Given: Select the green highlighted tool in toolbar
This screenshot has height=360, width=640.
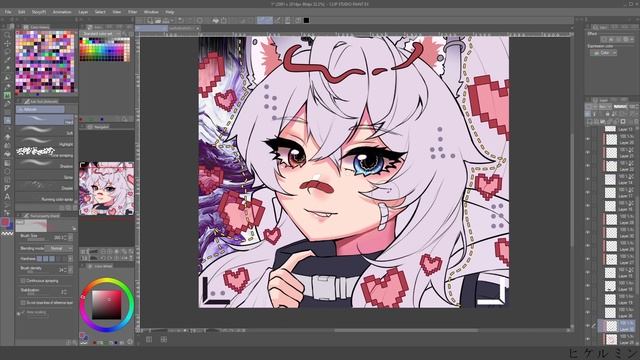Looking at the screenshot, I should [7, 95].
